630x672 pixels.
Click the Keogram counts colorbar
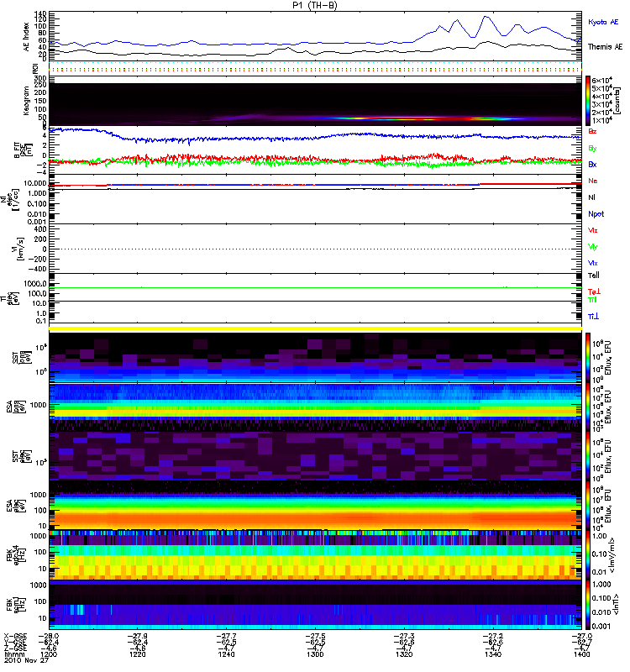[x=588, y=101]
